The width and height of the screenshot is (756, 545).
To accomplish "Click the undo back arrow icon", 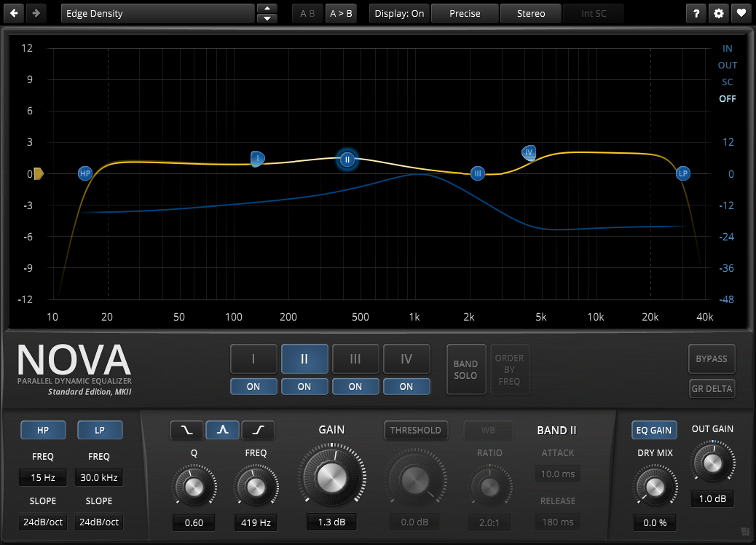I will (x=15, y=13).
